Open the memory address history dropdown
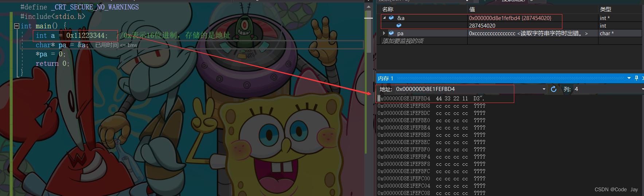This screenshot has height=196, width=644. tap(544, 89)
